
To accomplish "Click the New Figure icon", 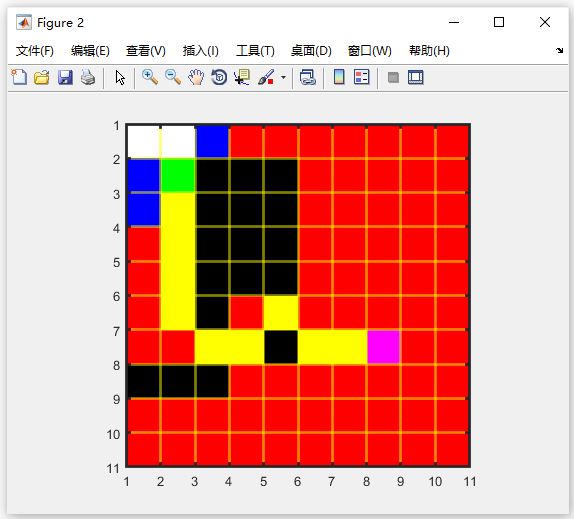I will click(x=19, y=77).
